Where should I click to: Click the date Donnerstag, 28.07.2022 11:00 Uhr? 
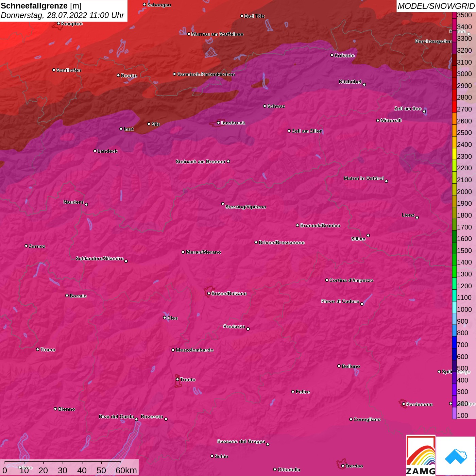click(x=63, y=15)
